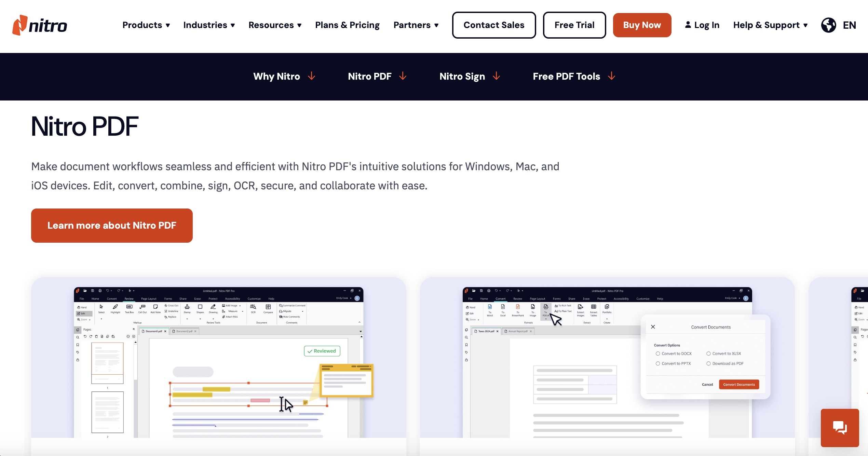The height and width of the screenshot is (456, 868).
Task: Open the Plans & Pricing page
Action: point(347,25)
